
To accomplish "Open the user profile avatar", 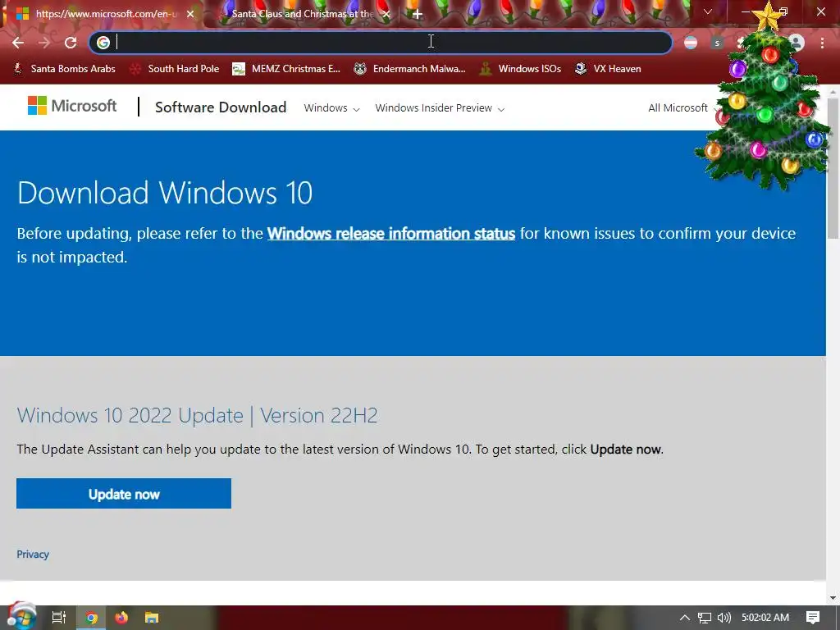I will (x=797, y=43).
